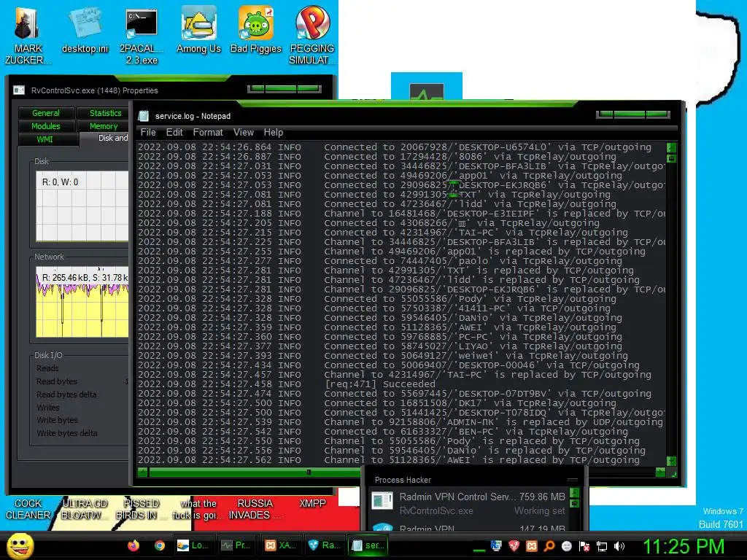Open the volume speaker tray icon
This screenshot has height=560, width=747.
[x=619, y=546]
